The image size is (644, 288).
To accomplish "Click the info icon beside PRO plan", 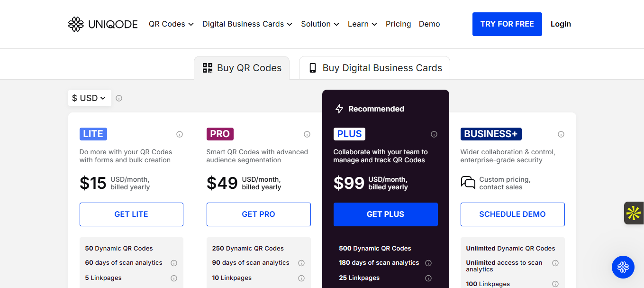I will coord(307,134).
